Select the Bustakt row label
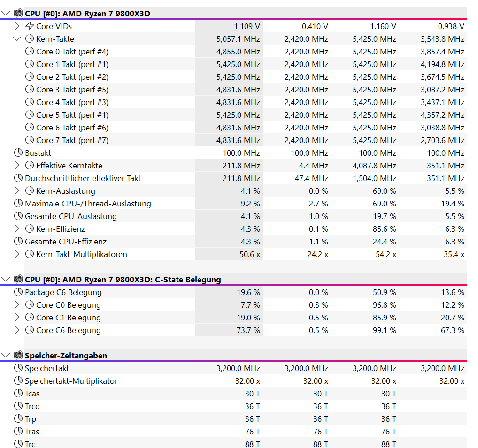The image size is (478, 448). click(38, 153)
